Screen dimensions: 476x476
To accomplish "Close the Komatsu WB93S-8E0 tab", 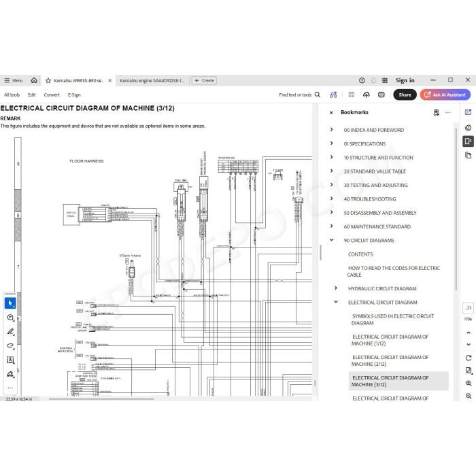I will pos(110,80).
